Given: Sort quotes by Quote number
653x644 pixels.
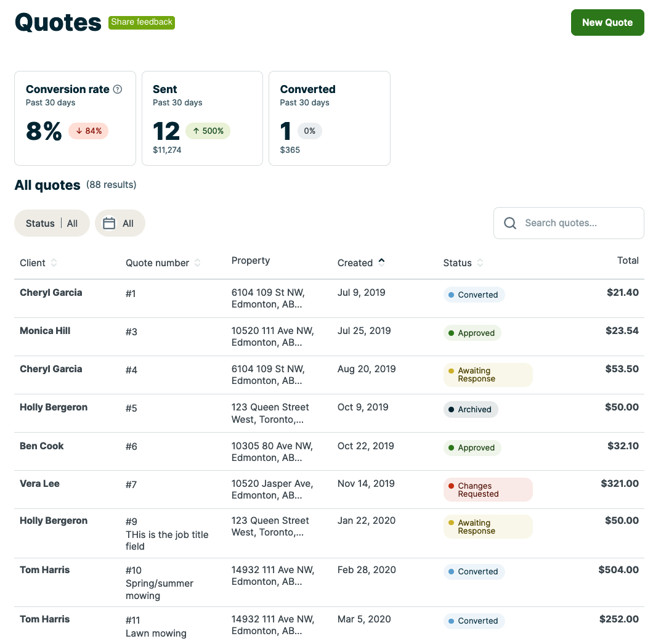Looking at the screenshot, I should coord(197,263).
